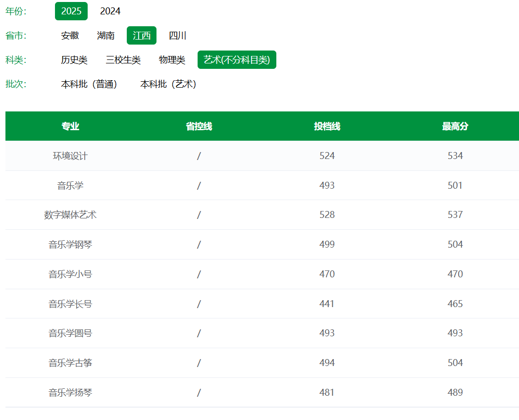Click 投档线 value 499

pos(327,244)
